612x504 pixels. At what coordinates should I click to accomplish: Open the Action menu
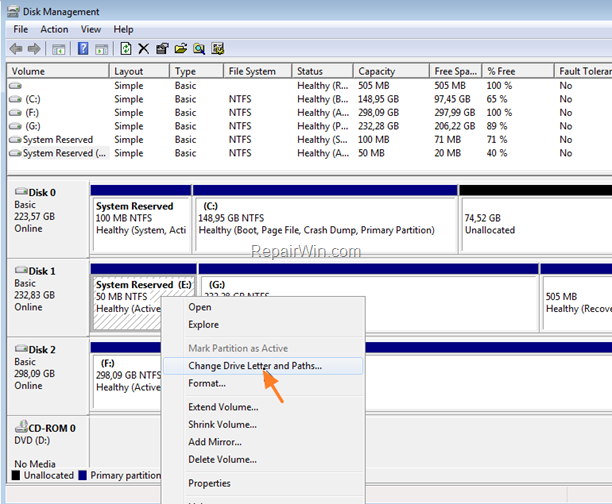tap(54, 29)
